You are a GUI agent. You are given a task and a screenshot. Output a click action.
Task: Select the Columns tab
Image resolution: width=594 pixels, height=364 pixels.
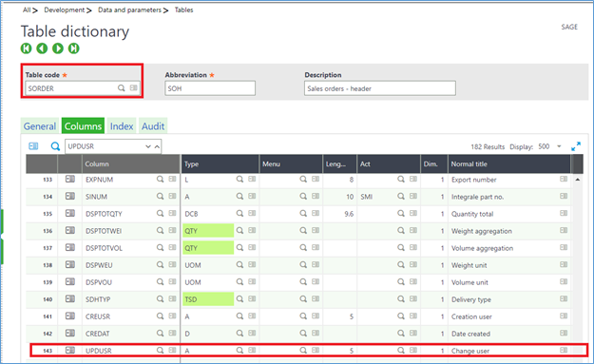point(83,126)
